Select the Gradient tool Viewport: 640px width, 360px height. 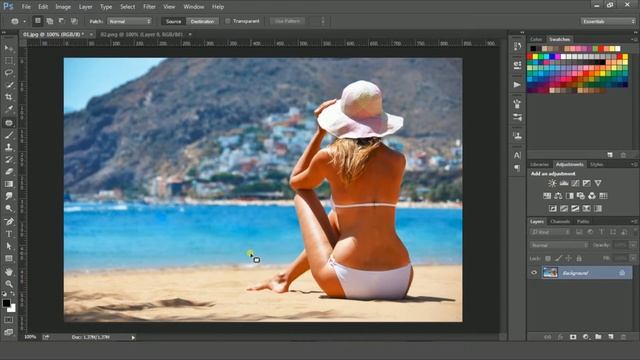pyautogui.click(x=9, y=184)
